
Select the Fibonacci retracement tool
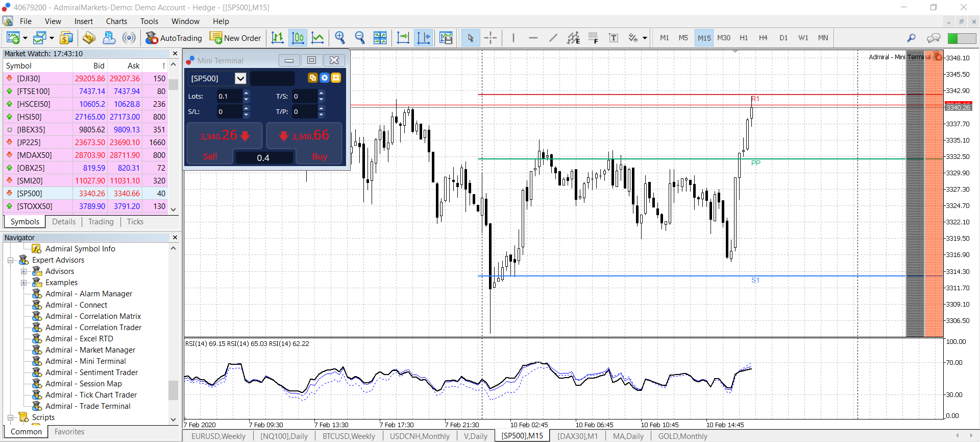pos(593,38)
